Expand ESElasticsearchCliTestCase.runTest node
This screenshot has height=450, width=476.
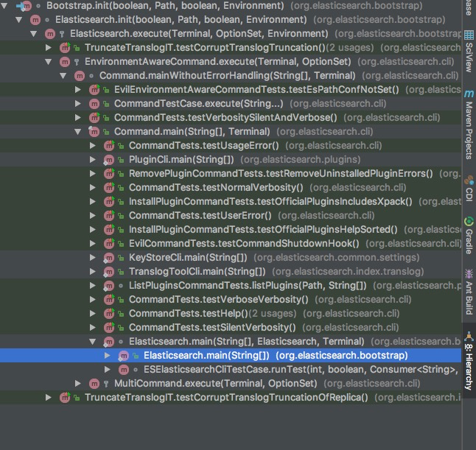107,369
